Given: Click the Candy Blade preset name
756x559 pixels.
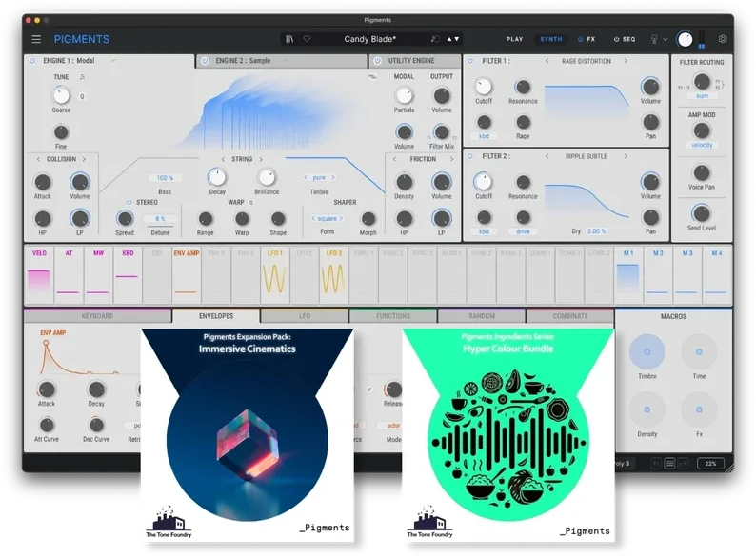Looking at the screenshot, I should (369, 39).
